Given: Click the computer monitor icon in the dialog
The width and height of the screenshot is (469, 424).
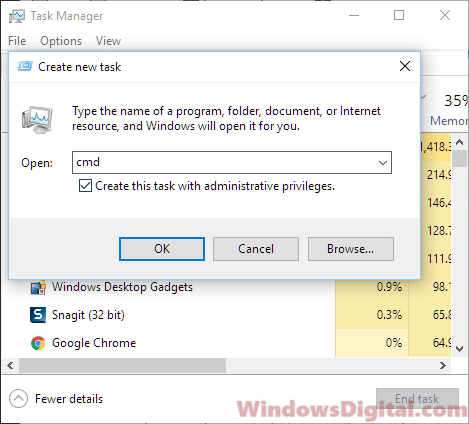Looking at the screenshot, I should 37,120.
